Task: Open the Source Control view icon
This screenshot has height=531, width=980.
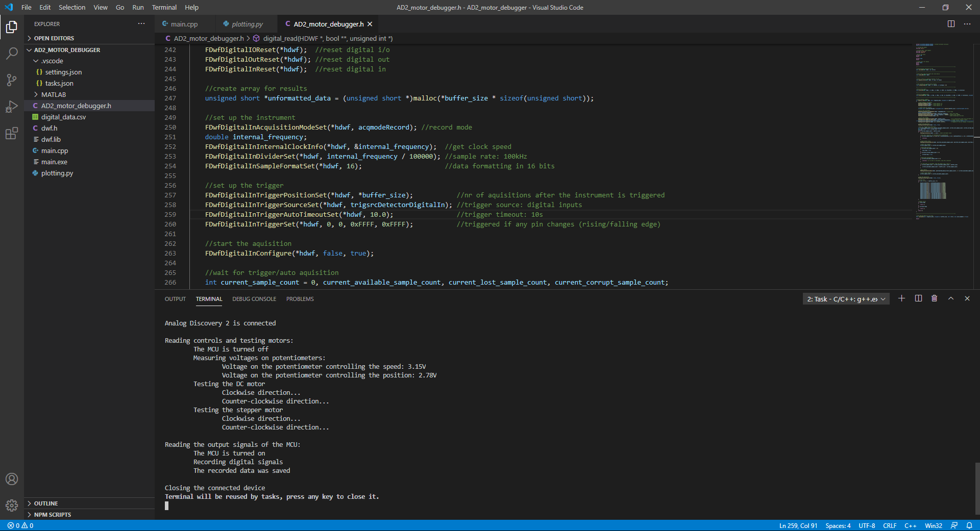Action: pyautogui.click(x=12, y=80)
